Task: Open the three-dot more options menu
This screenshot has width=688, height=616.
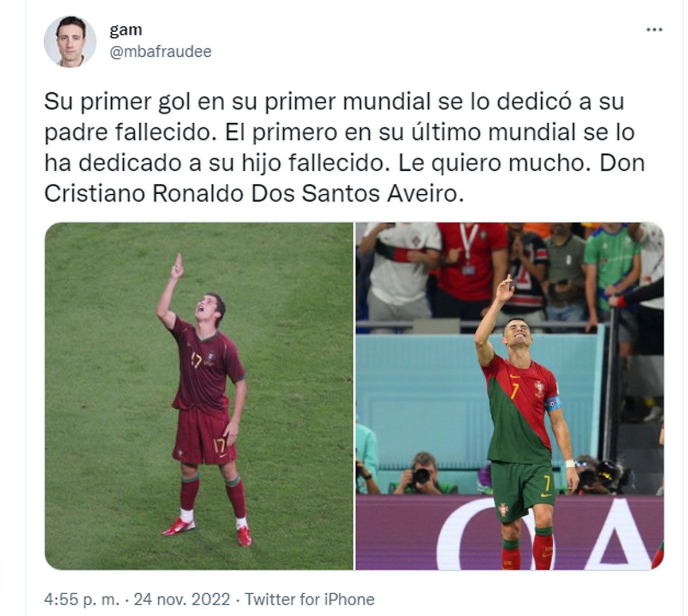Action: pyautogui.click(x=654, y=30)
